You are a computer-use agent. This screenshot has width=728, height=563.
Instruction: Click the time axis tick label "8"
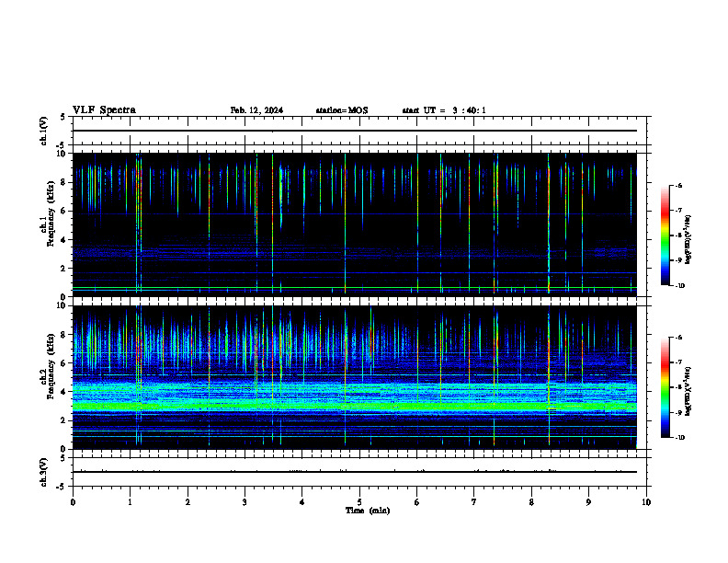click(x=531, y=502)
